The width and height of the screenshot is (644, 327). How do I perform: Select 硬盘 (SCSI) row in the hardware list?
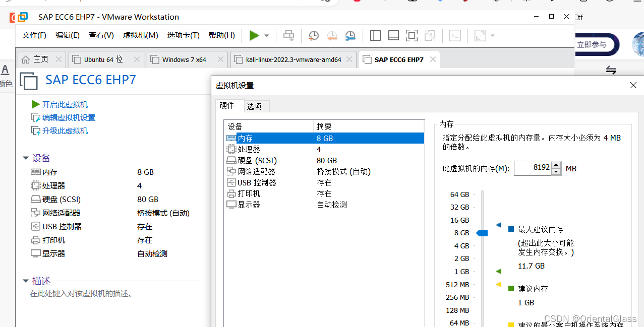click(324, 160)
